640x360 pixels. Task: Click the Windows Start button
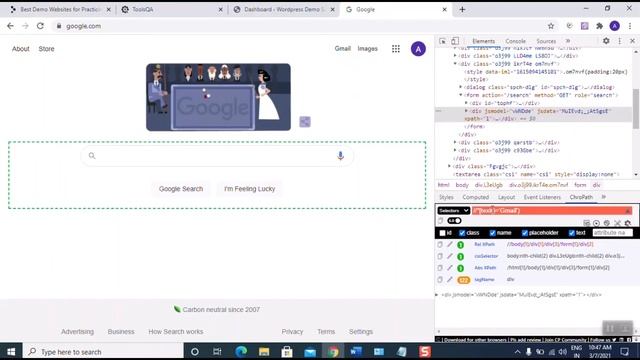[x=11, y=351]
